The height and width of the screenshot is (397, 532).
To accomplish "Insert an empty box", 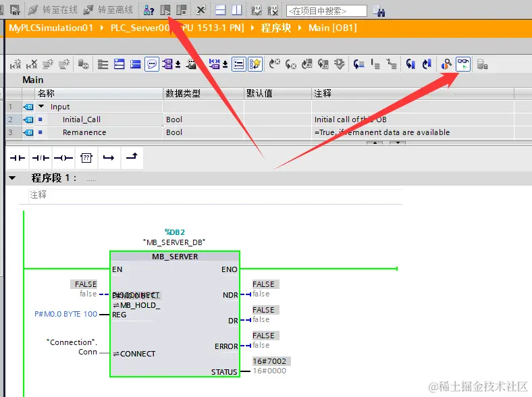I will 86,158.
